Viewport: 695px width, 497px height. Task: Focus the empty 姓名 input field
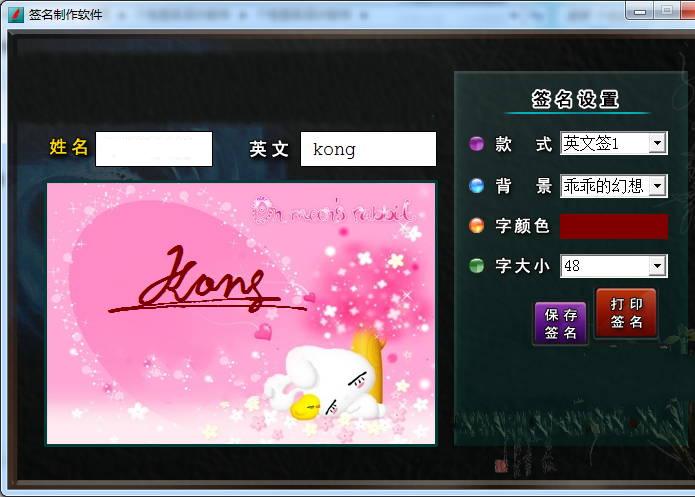pyautogui.click(x=154, y=149)
